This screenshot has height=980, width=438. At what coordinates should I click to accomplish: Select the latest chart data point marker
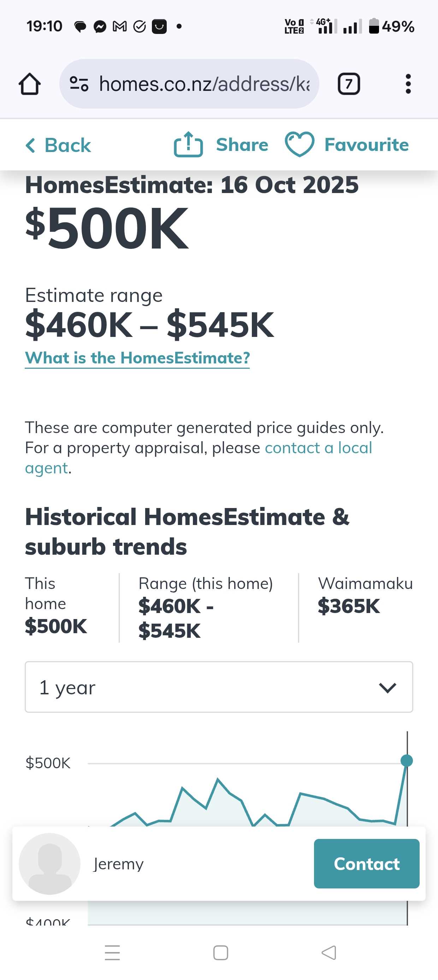(x=407, y=760)
